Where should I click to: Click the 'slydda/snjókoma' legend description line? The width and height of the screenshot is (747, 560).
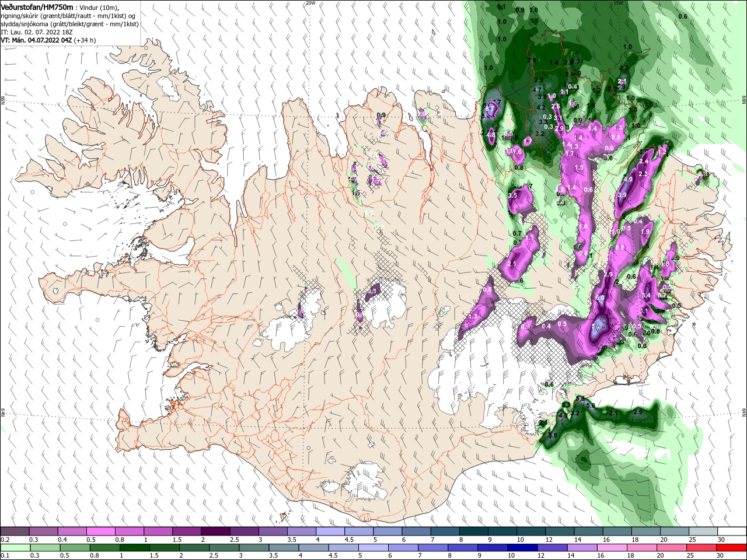[69, 24]
